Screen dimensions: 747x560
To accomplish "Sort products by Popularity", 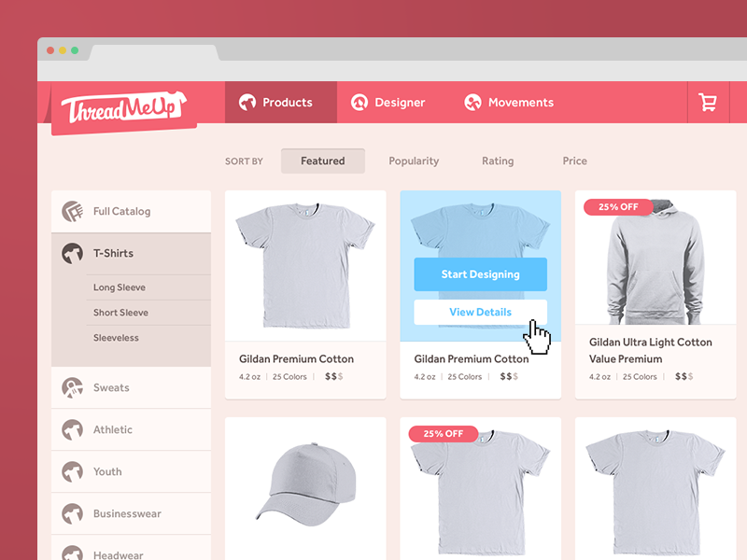I will pyautogui.click(x=414, y=161).
